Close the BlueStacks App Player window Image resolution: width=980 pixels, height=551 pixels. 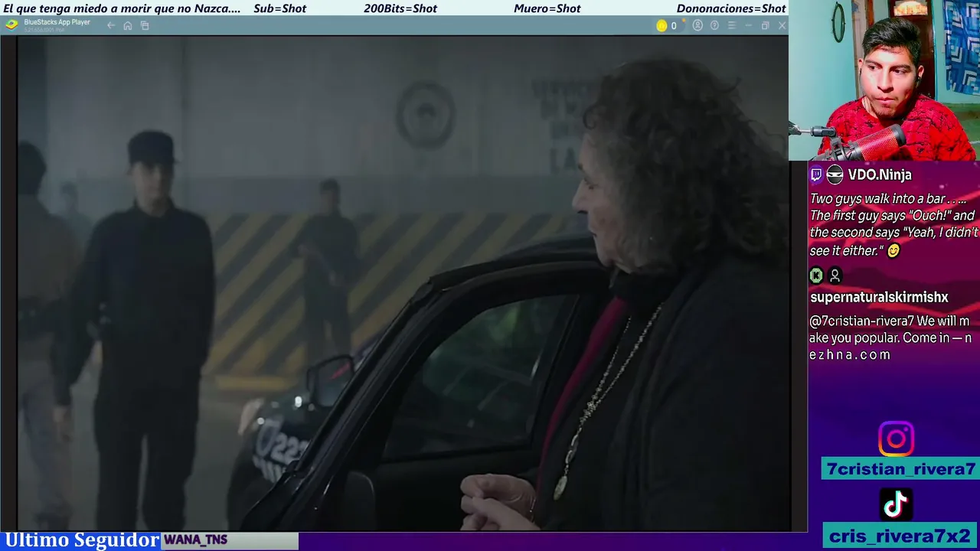[x=782, y=25]
